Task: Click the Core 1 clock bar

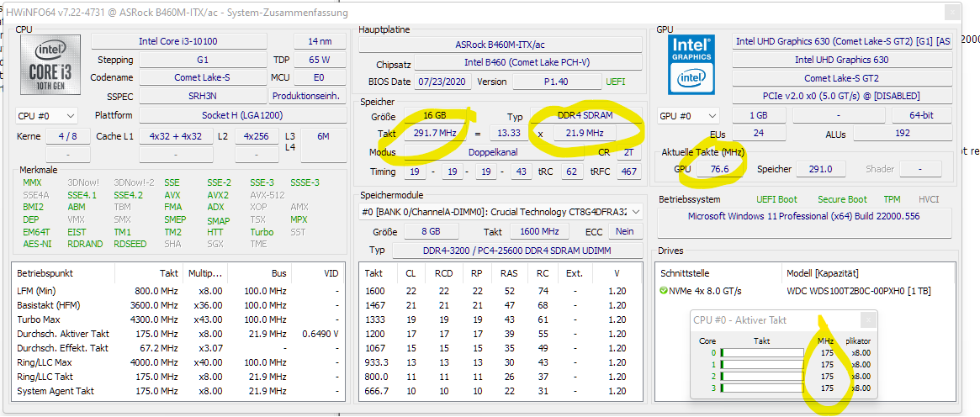Action: 762,365
